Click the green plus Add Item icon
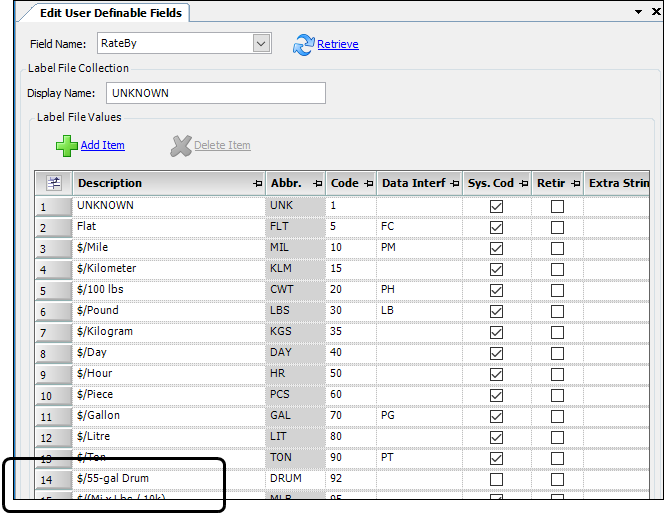This screenshot has height=514, width=664. tap(66, 146)
